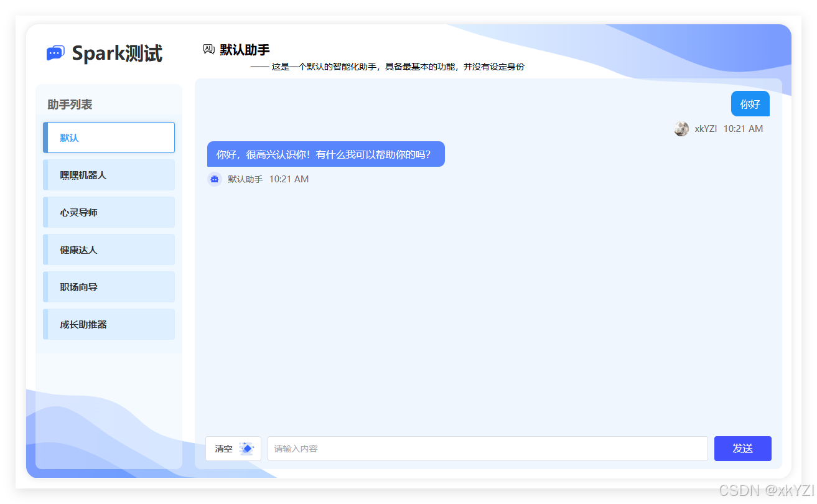This screenshot has width=817, height=504.
Task: Open the 心灵导师 assistant
Action: pos(109,212)
